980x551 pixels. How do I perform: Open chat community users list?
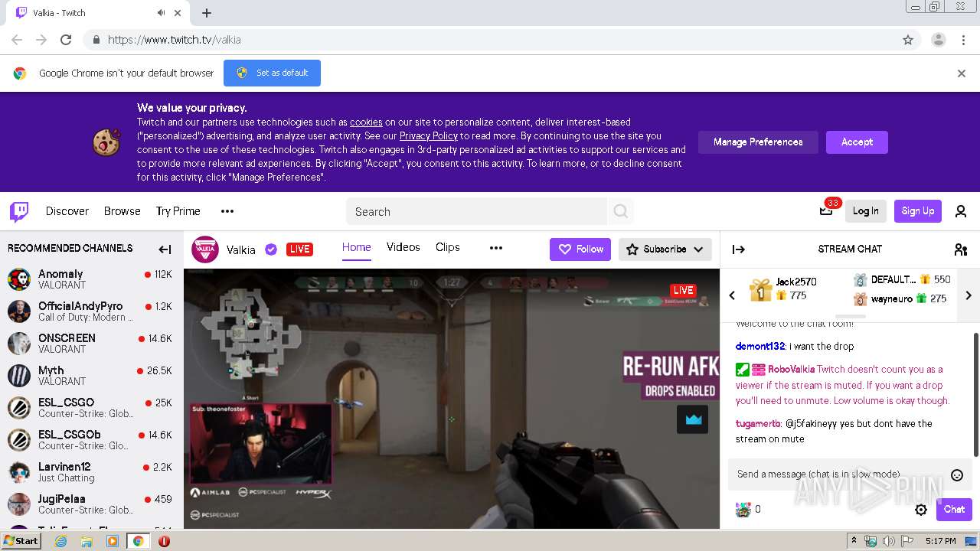coord(961,249)
